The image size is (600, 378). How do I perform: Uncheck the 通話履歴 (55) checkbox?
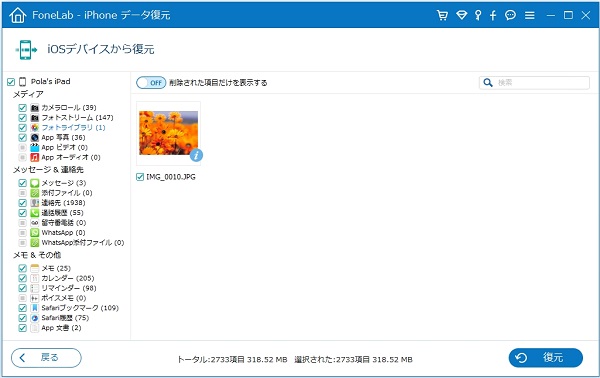coord(22,213)
